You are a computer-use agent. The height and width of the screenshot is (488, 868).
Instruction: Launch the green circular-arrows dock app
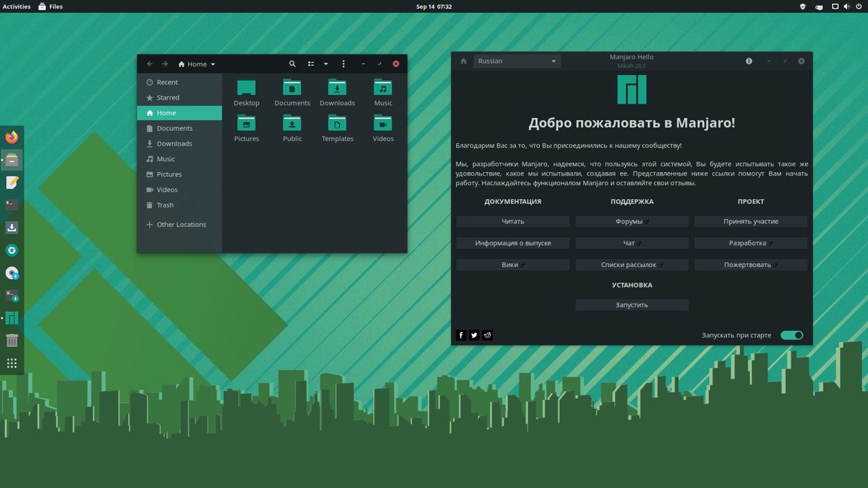(12, 250)
